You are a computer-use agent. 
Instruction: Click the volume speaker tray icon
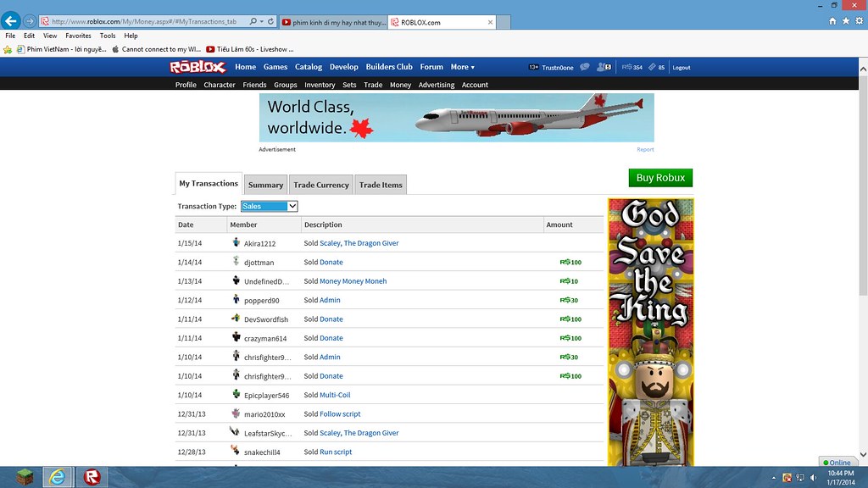pos(813,478)
